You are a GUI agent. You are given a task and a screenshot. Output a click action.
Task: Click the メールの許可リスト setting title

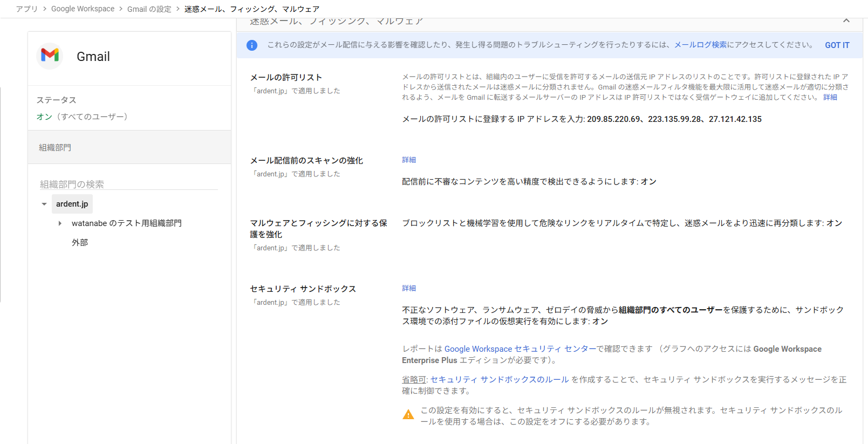click(286, 77)
